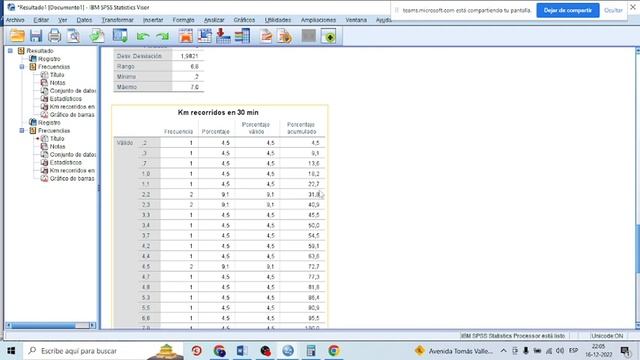Image resolution: width=640 pixels, height=360 pixels.
Task: Open Microsoft Word from the taskbar
Action: pyautogui.click(x=242, y=351)
